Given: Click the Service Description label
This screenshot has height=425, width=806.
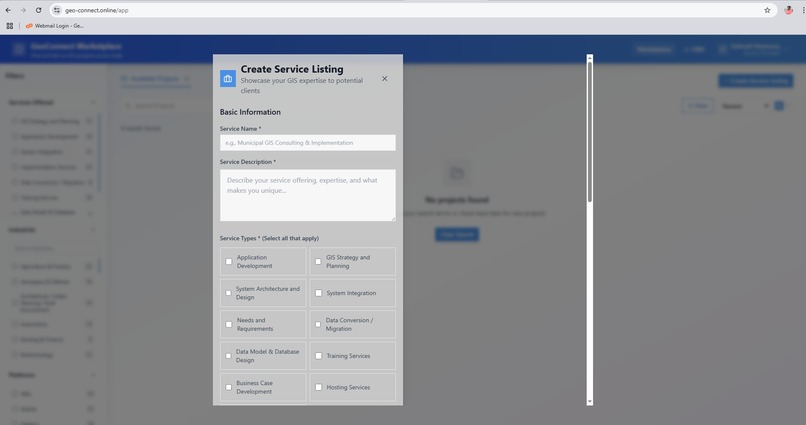Looking at the screenshot, I should point(248,162).
